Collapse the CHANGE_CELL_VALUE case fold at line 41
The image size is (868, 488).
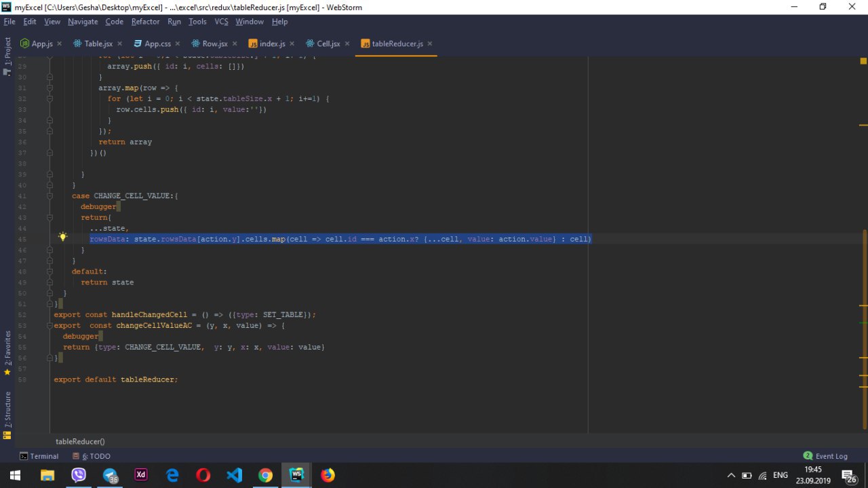50,196
